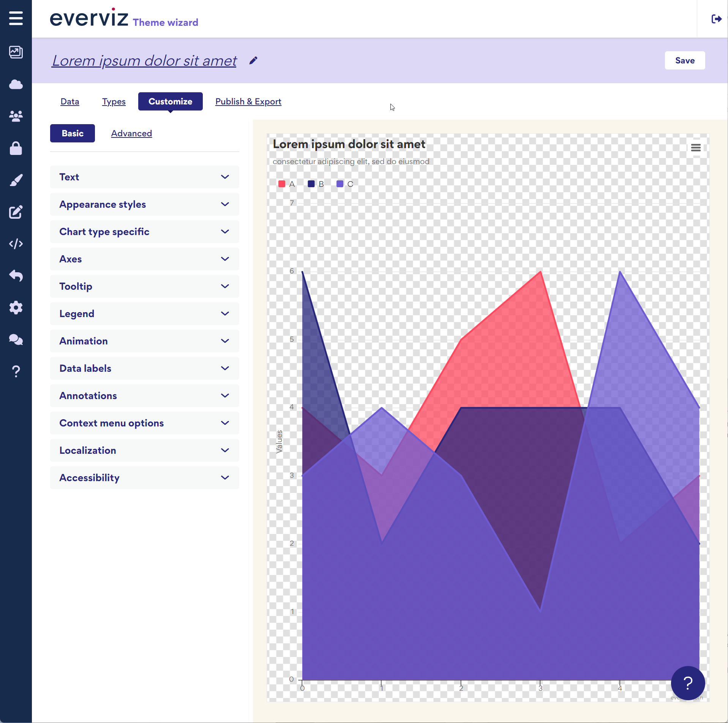
Task: Switch to the Advanced sub-tab
Action: (x=131, y=133)
